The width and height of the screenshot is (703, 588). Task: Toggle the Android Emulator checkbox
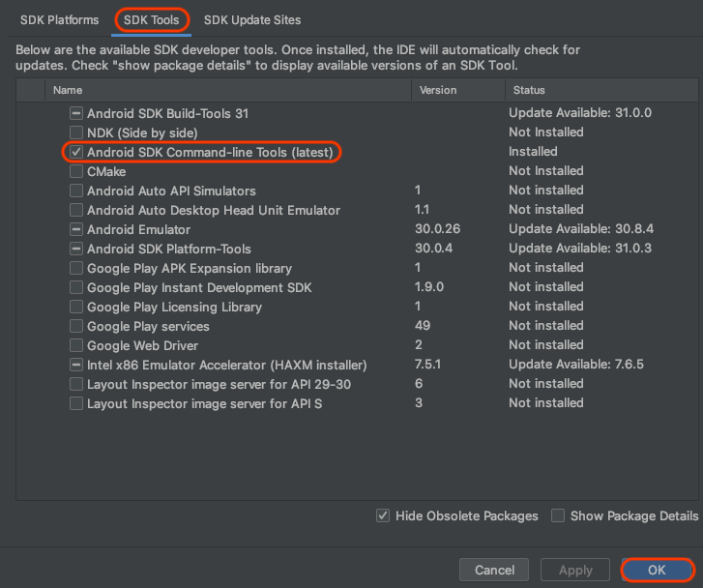[76, 229]
